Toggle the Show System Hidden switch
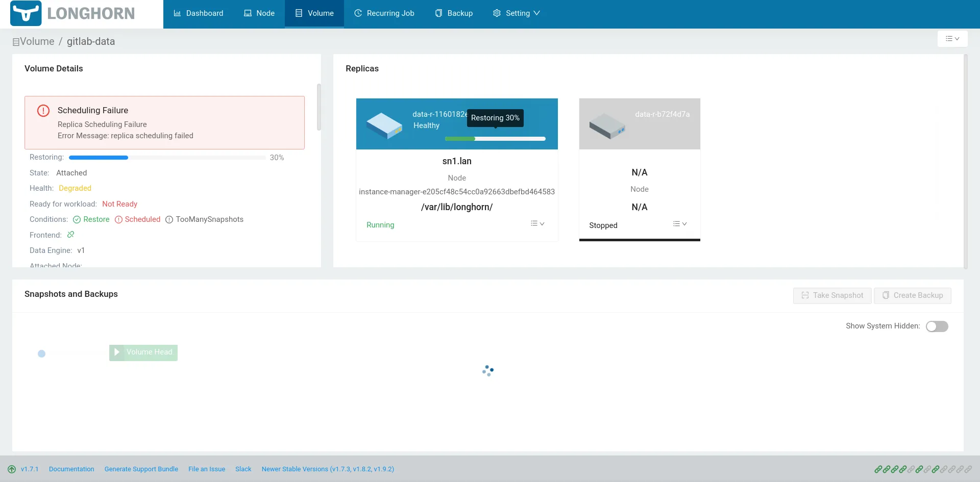The width and height of the screenshot is (980, 482). tap(937, 326)
